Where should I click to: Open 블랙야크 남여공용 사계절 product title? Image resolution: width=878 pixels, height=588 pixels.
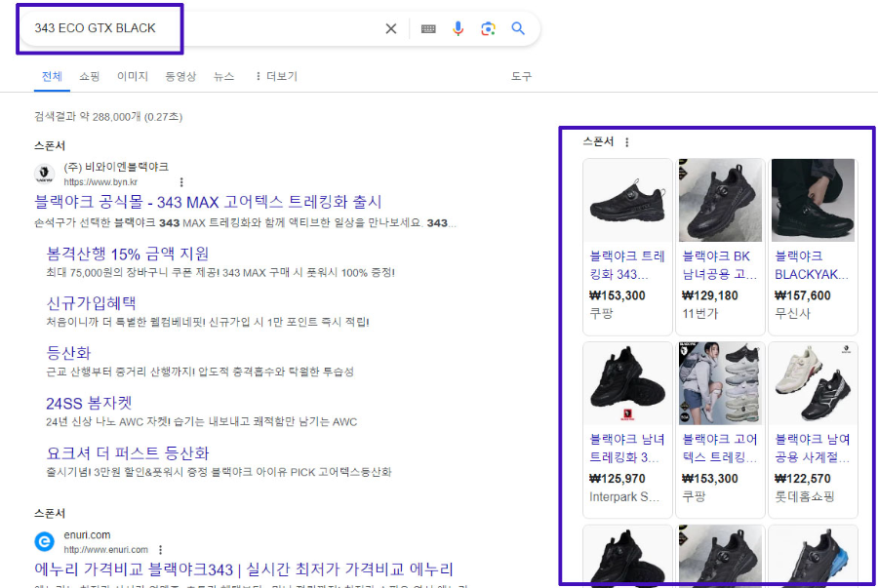(x=813, y=449)
